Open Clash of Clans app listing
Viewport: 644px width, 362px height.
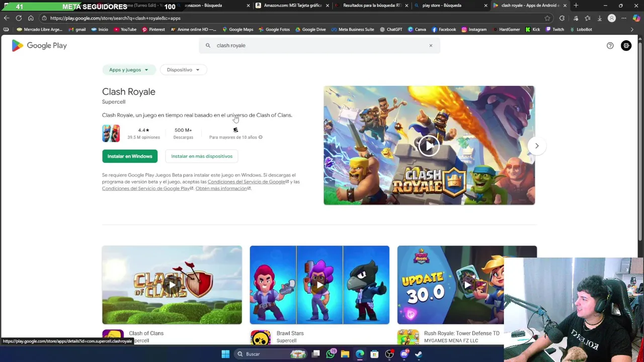pos(146,333)
